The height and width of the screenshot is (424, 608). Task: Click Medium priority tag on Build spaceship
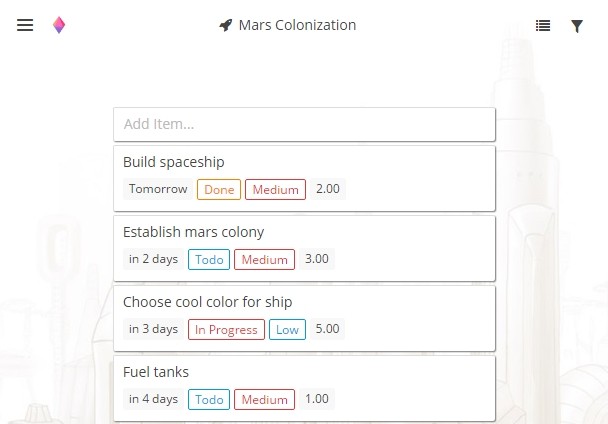(275, 189)
